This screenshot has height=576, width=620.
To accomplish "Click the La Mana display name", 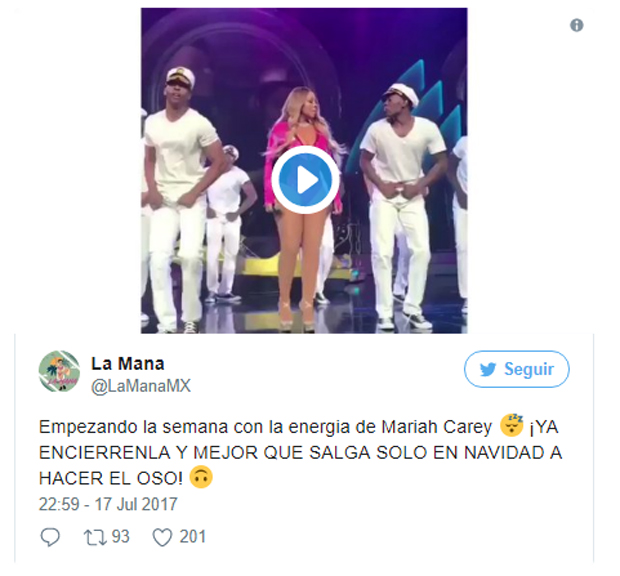I will pos(128,363).
